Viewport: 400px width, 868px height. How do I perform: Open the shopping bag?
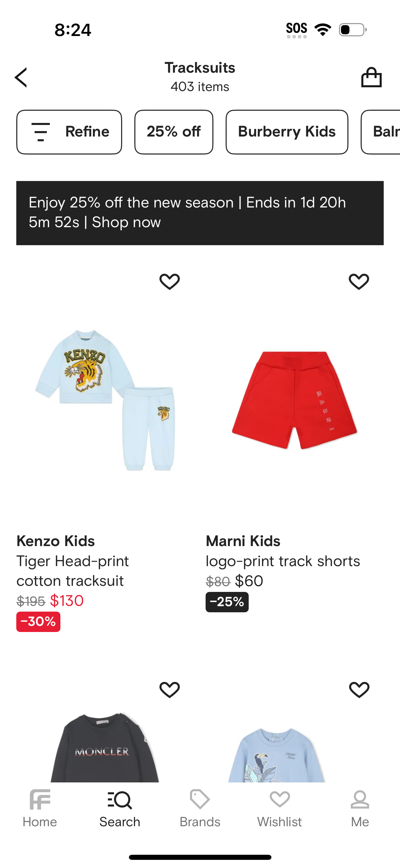371,77
